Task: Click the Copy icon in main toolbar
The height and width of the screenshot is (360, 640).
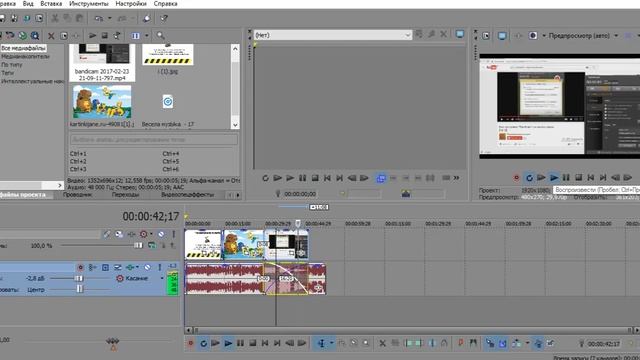Action: (x=67, y=18)
